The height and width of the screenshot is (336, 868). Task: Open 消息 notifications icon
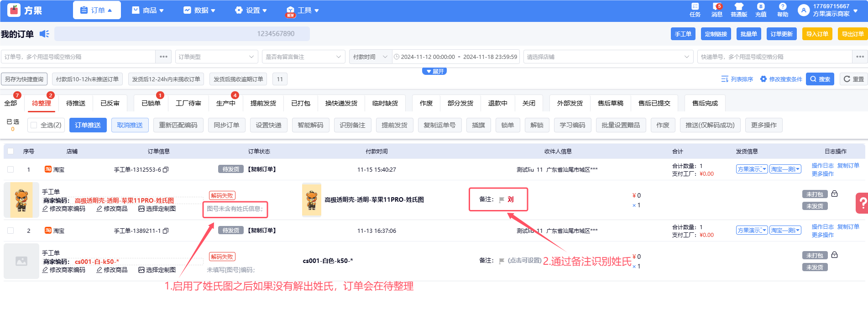pyautogui.click(x=716, y=6)
